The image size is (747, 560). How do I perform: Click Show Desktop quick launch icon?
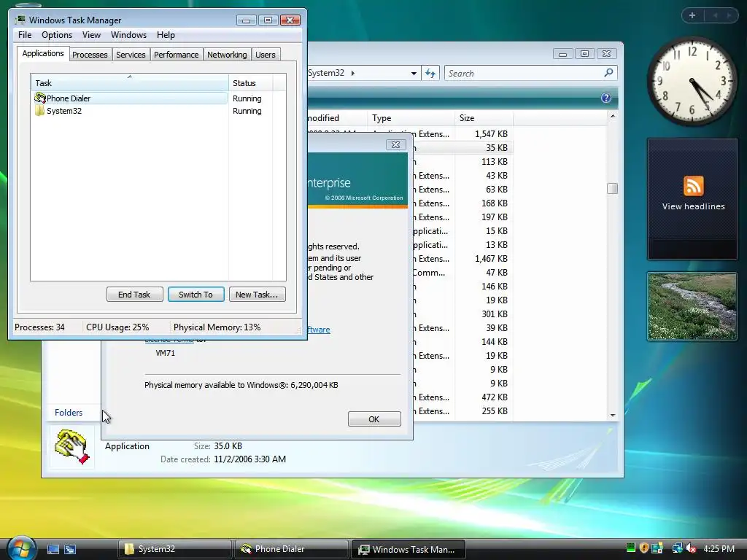53,549
